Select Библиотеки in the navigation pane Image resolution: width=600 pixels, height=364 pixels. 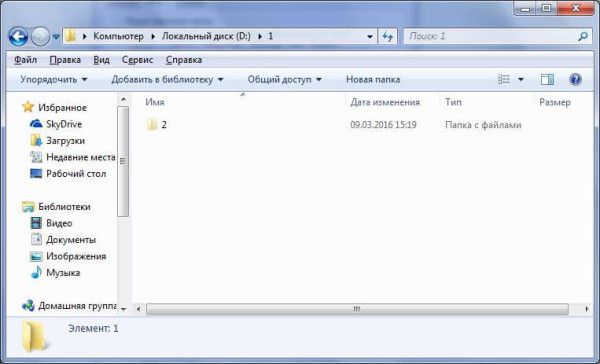[64, 207]
